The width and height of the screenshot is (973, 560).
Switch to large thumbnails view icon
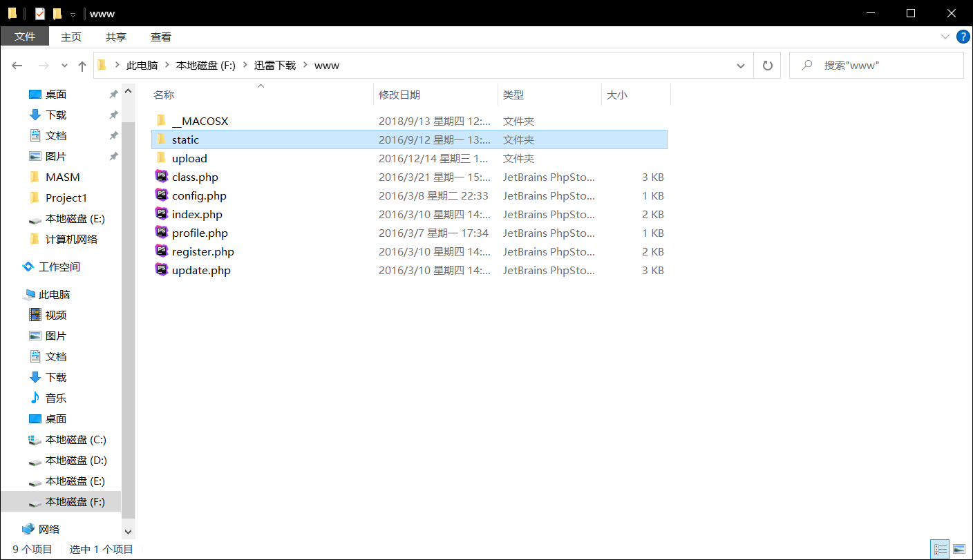tap(959, 550)
